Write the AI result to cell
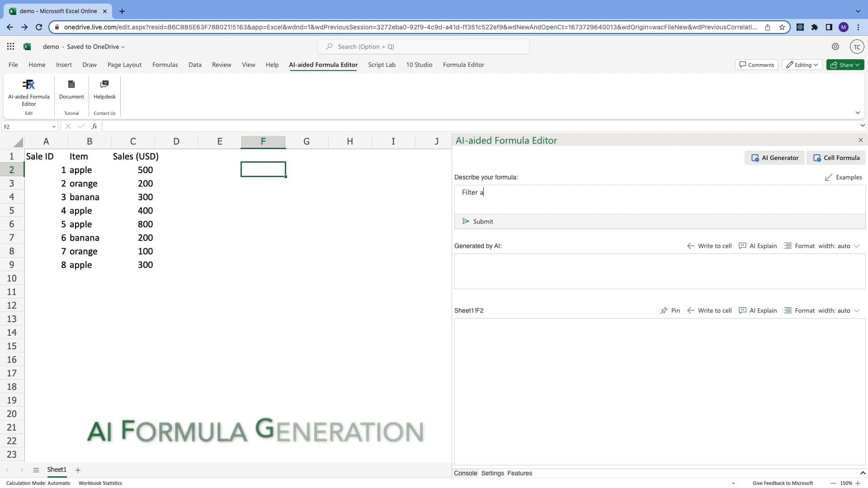This screenshot has width=868, height=488. tap(709, 246)
